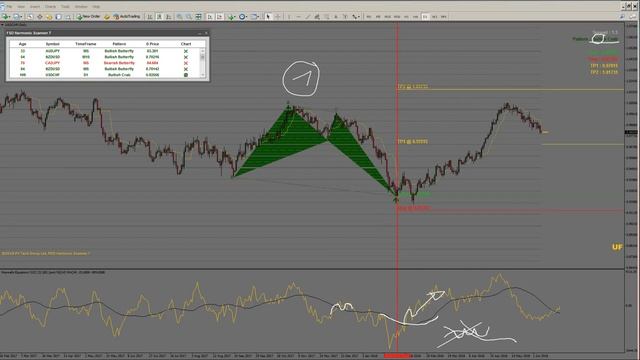Viewport: 640px width, 360px height.
Task: Open the View menu
Action: coord(21,7)
